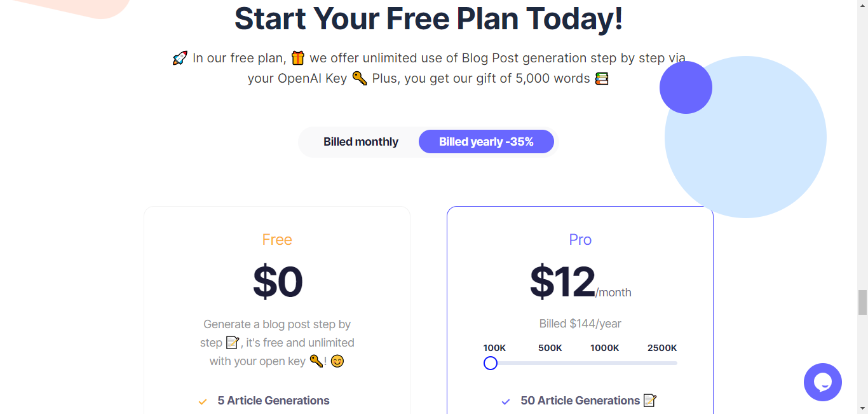Click the books emoji after 5,000 words

pos(601,79)
